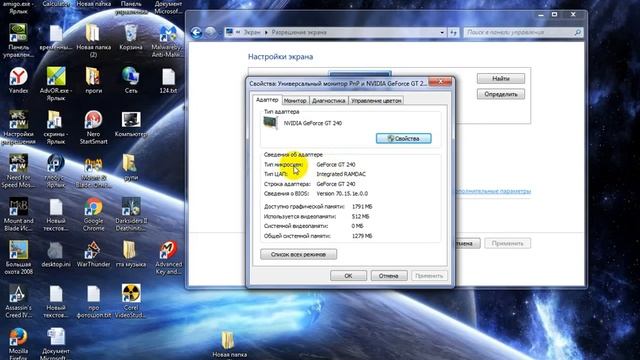Viewport: 640px width, 360px height.
Task: Select the Адаптер tab
Action: click(267, 100)
